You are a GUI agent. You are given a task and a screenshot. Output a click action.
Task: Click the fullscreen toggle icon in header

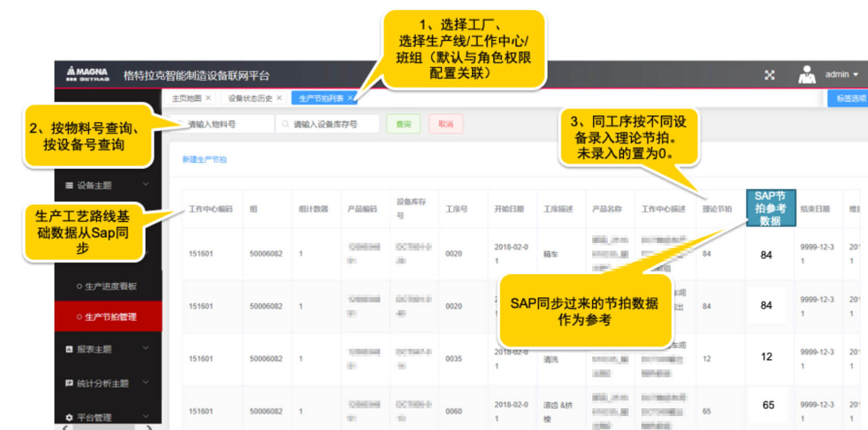(x=769, y=75)
